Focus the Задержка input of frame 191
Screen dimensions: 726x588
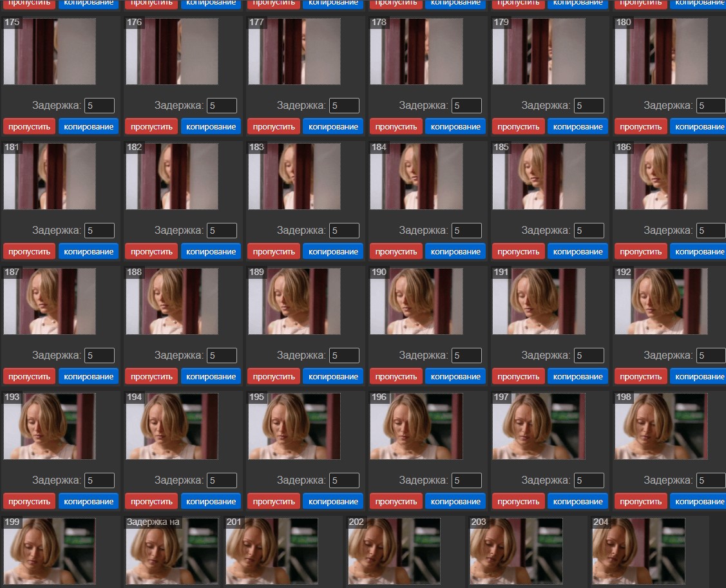click(x=589, y=356)
